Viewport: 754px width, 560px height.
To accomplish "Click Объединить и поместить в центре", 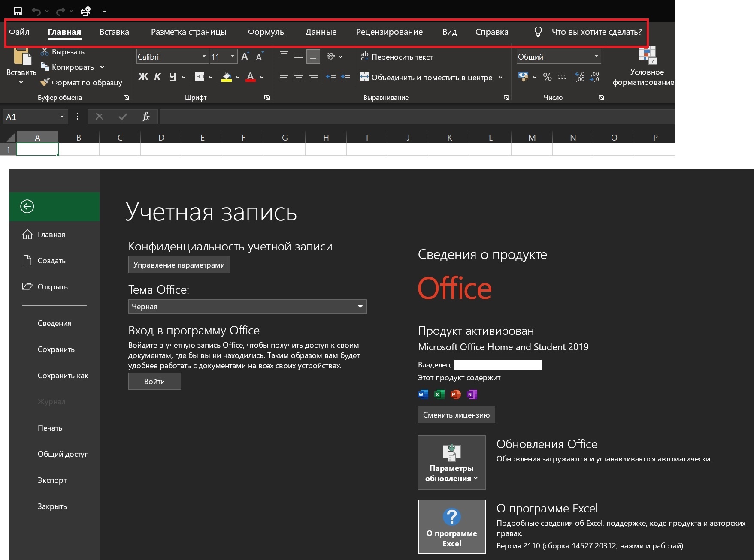I will pos(426,77).
